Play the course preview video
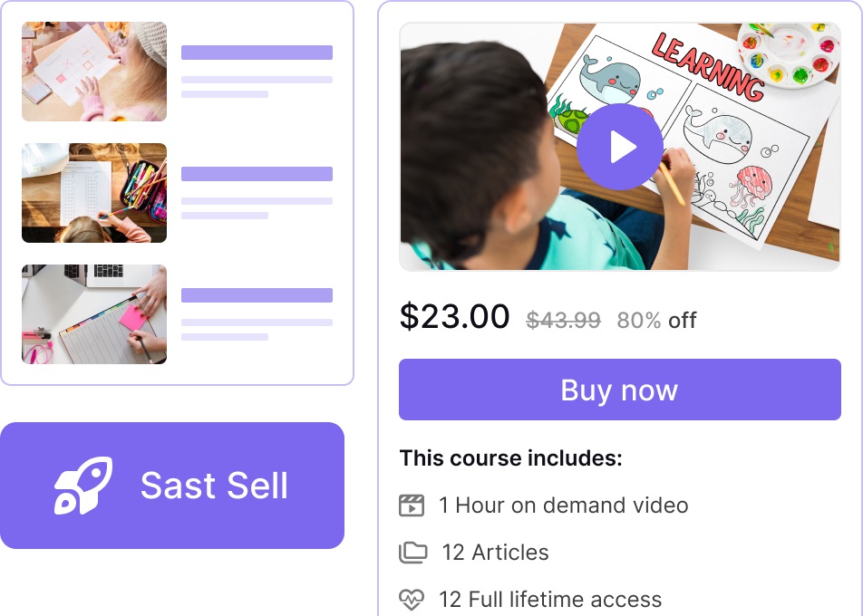The height and width of the screenshot is (616, 863). 620,147
